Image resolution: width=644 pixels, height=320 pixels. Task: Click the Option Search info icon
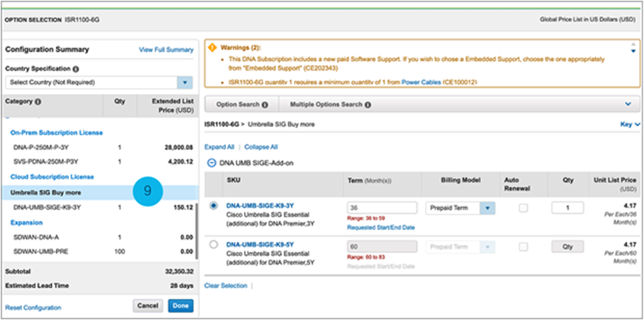point(265,105)
